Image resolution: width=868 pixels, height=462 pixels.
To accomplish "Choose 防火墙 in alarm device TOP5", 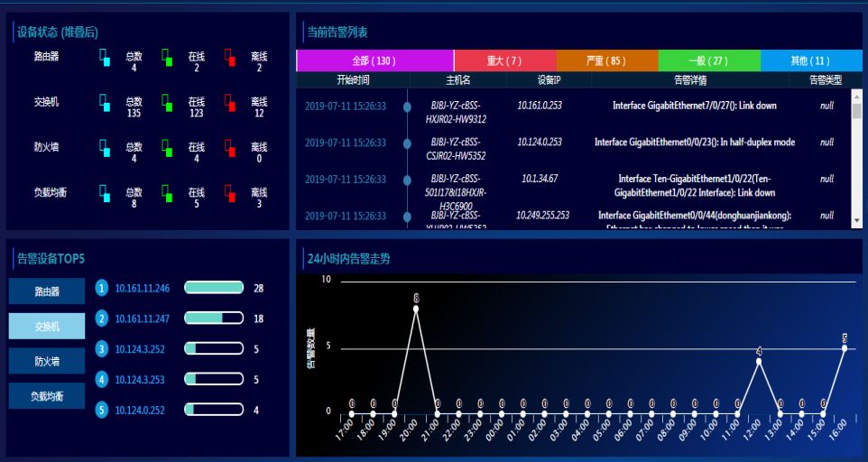I will click(x=47, y=361).
